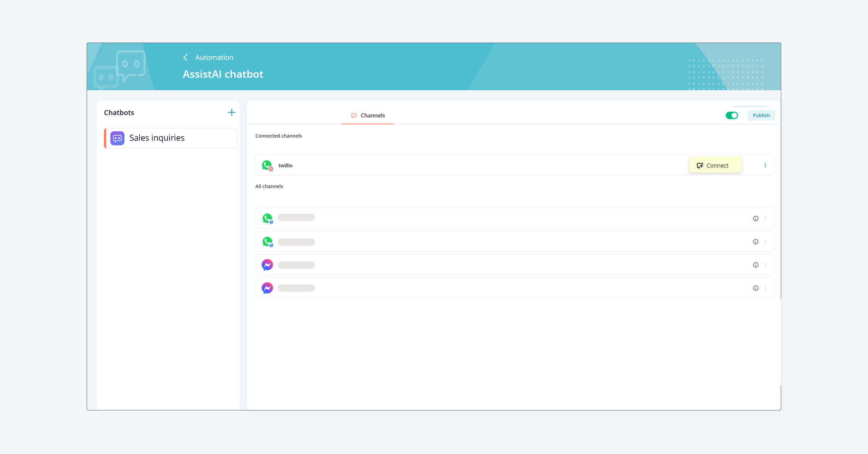Click the connect icon inside the Connect button
Screen dimensions: 868x454
[700, 165]
